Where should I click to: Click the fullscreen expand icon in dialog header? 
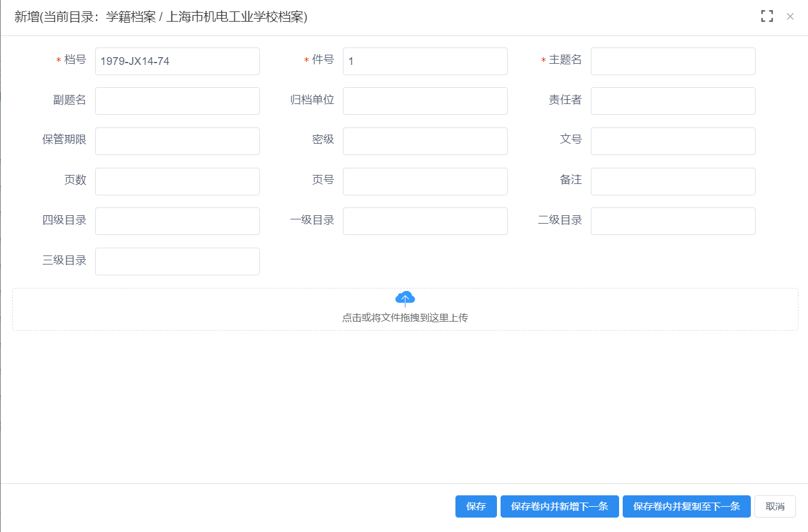[766, 16]
